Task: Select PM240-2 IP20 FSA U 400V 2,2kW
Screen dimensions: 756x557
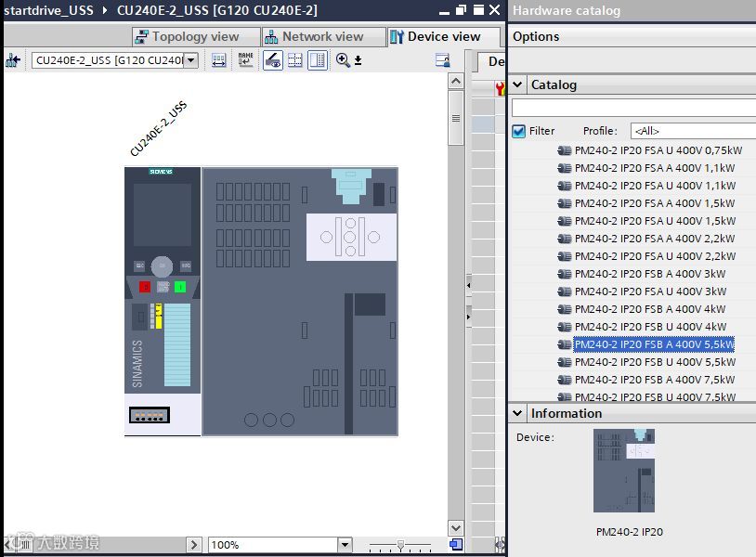Action: click(655, 256)
